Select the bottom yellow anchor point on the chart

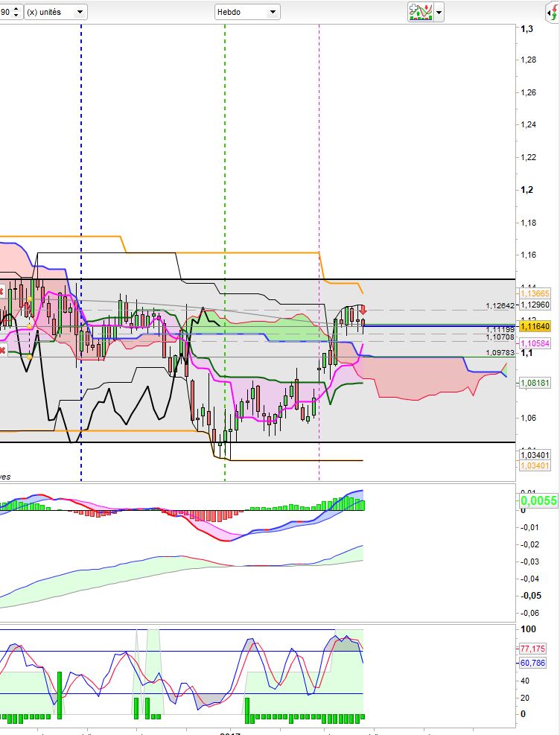point(30,357)
